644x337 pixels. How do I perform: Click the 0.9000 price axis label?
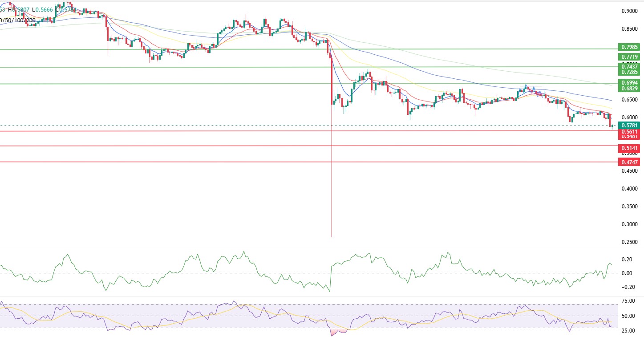pyautogui.click(x=631, y=11)
